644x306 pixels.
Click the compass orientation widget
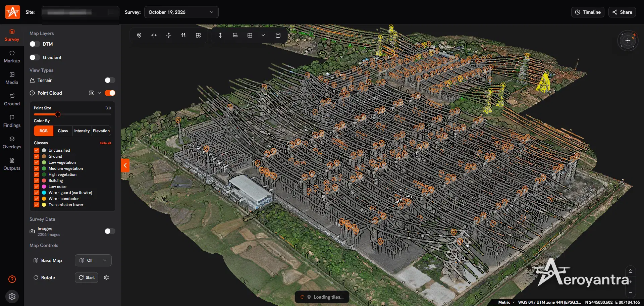click(628, 41)
